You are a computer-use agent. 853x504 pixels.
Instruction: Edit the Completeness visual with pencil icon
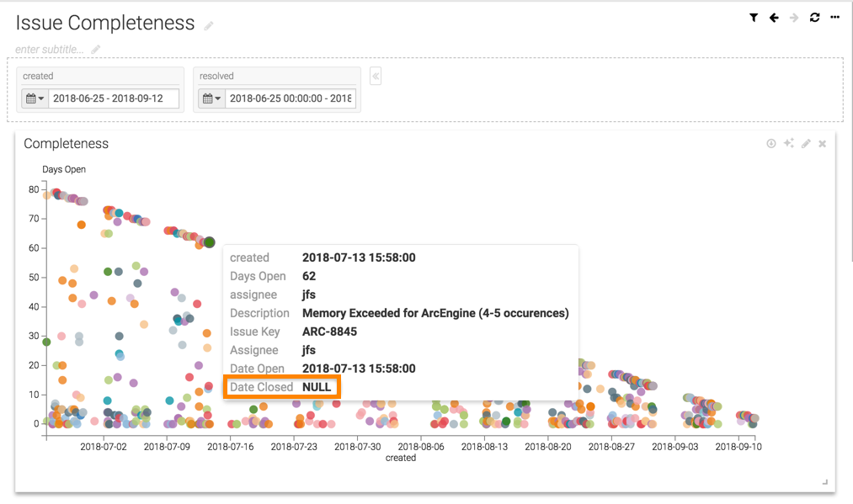coord(806,144)
